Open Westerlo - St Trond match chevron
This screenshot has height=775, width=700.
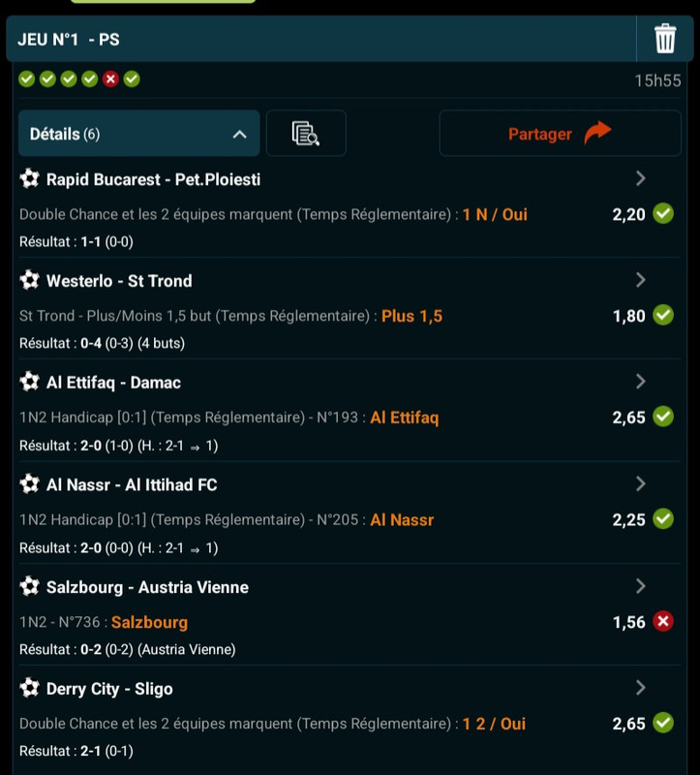pos(640,280)
